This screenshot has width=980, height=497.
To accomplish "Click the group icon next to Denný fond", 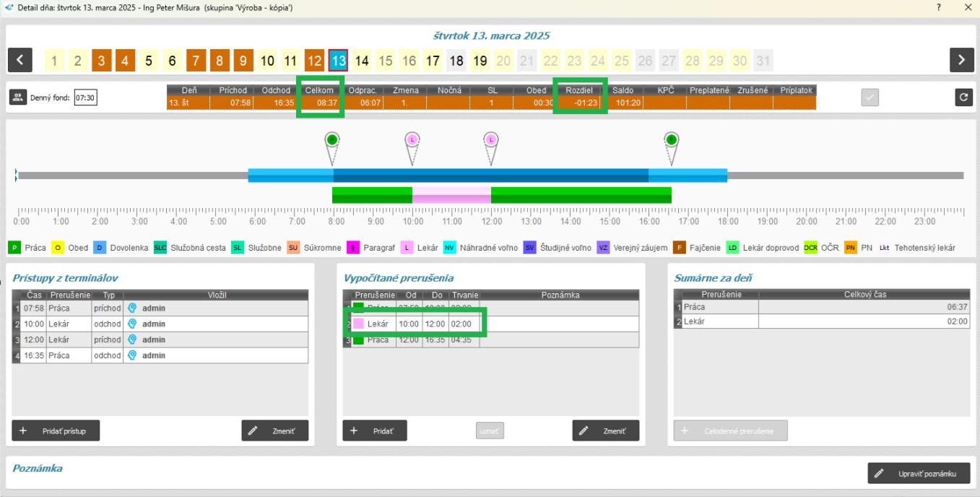I will (x=19, y=98).
